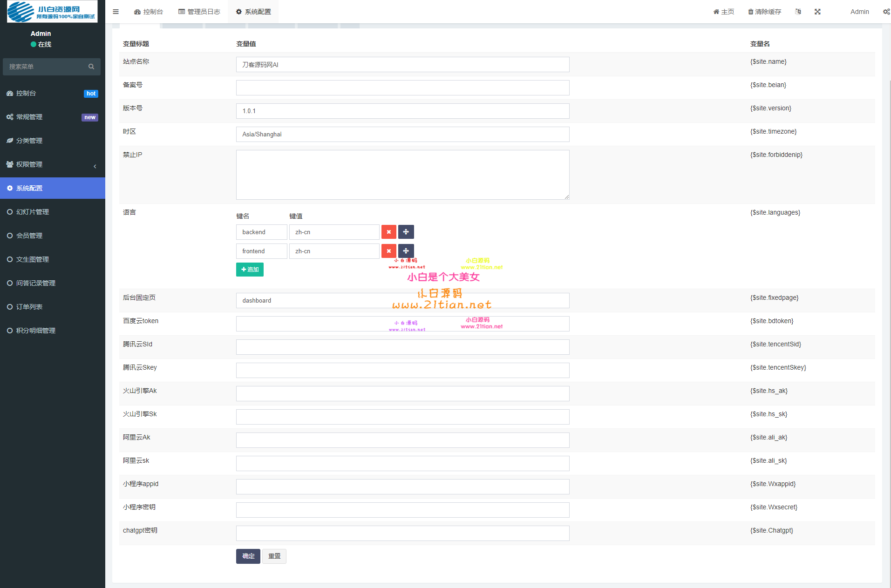This screenshot has width=891, height=588.
Task: Delete the backend language row
Action: pyautogui.click(x=388, y=232)
